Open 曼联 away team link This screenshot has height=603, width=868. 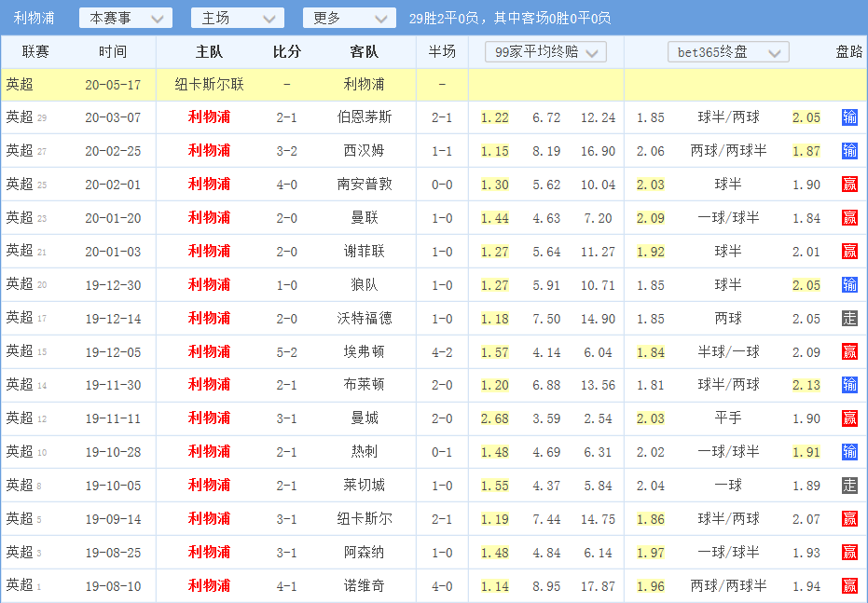tap(365, 218)
